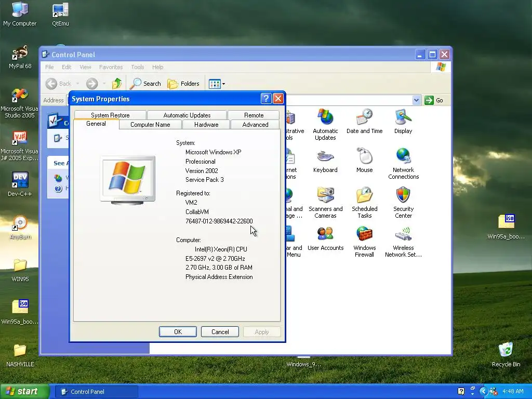Select NASHVILLE folder on desktop
The height and width of the screenshot is (399, 532).
click(x=20, y=355)
